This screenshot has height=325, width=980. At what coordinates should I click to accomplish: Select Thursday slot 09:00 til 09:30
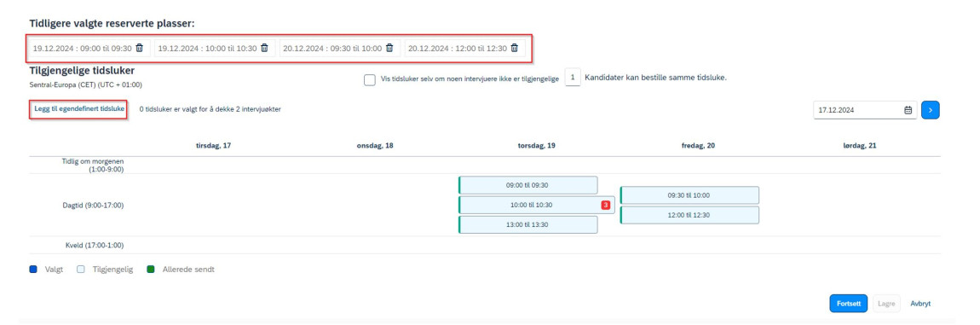click(528, 185)
